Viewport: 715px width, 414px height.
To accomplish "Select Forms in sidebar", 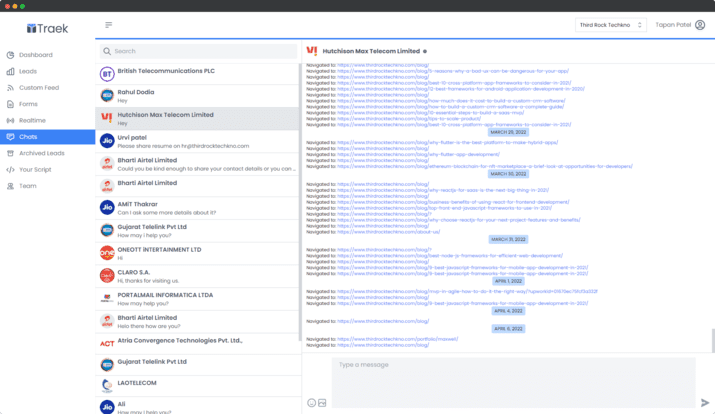I will (47, 104).
